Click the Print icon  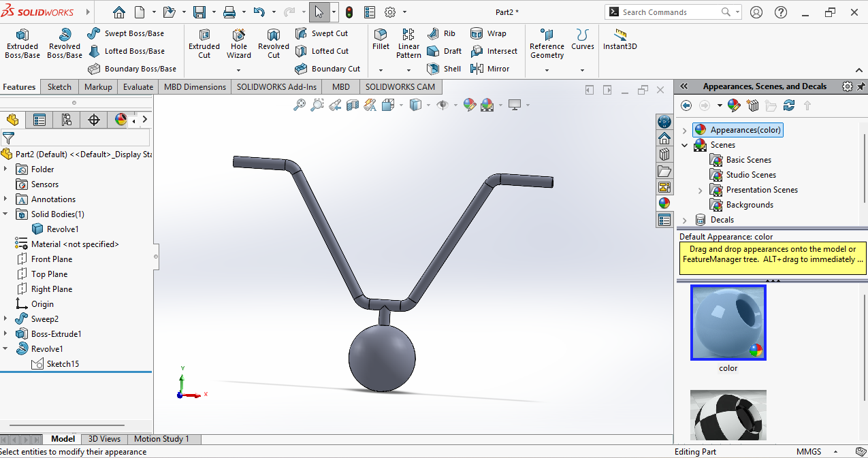(x=229, y=12)
